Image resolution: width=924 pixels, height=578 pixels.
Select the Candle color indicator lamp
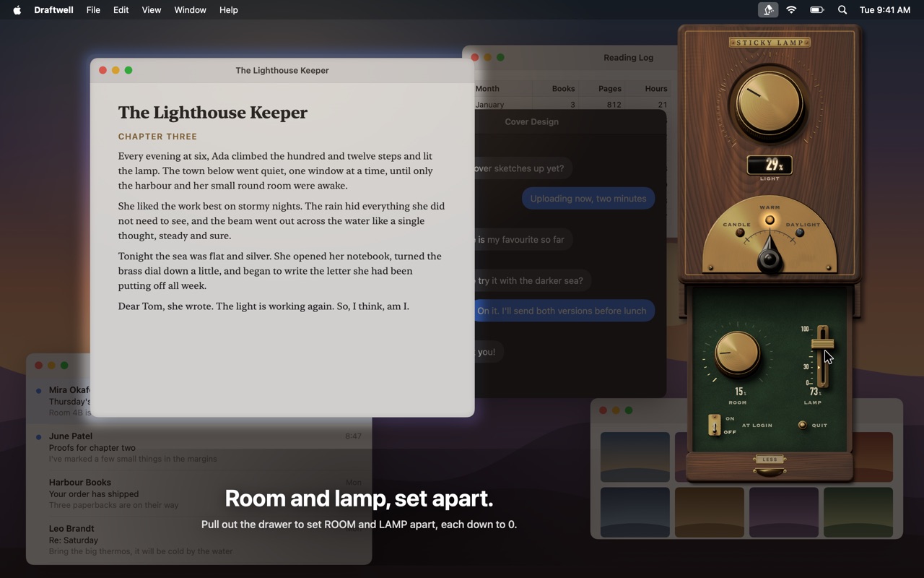tap(740, 233)
